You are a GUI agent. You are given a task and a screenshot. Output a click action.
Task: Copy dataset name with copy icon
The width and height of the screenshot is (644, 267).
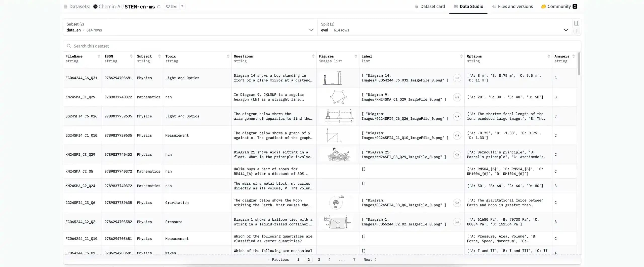(158, 7)
